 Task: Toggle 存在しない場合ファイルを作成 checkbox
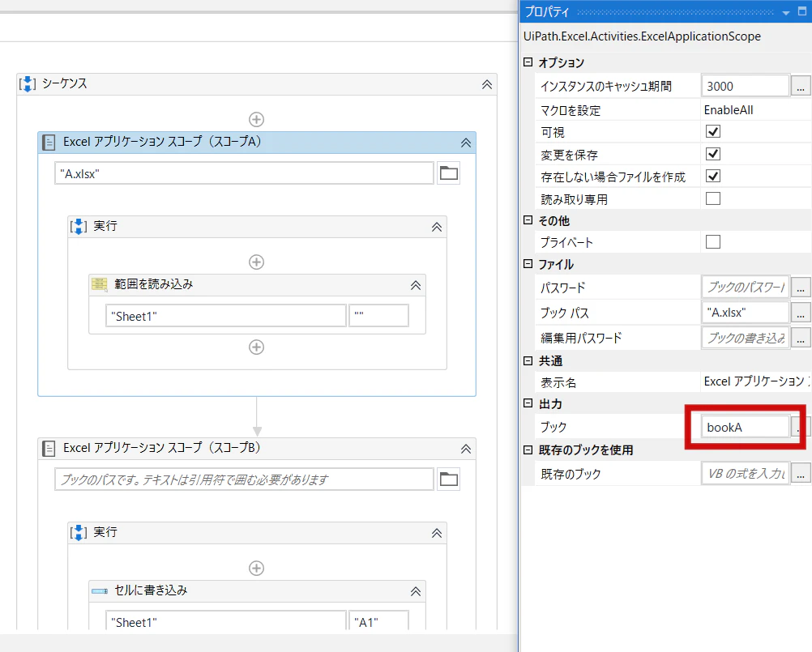pos(713,176)
